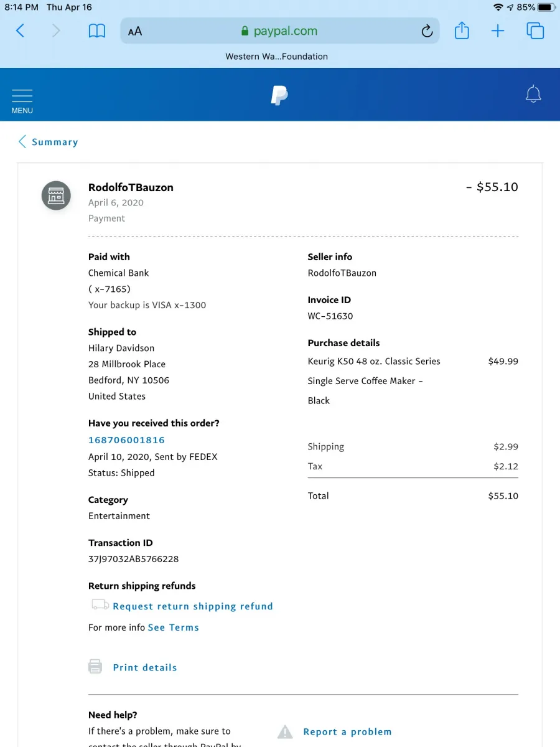Tap the 8:14 PM clock
The width and height of the screenshot is (560, 747).
tap(22, 7)
